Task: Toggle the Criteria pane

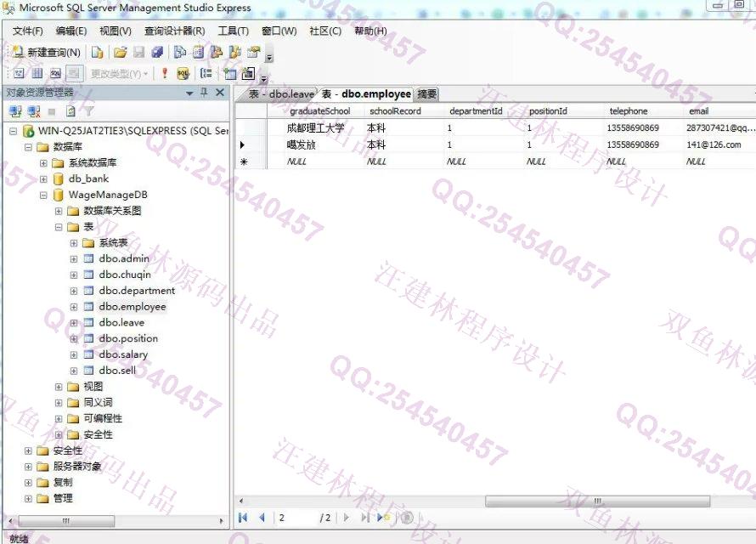Action: pyautogui.click(x=37, y=73)
